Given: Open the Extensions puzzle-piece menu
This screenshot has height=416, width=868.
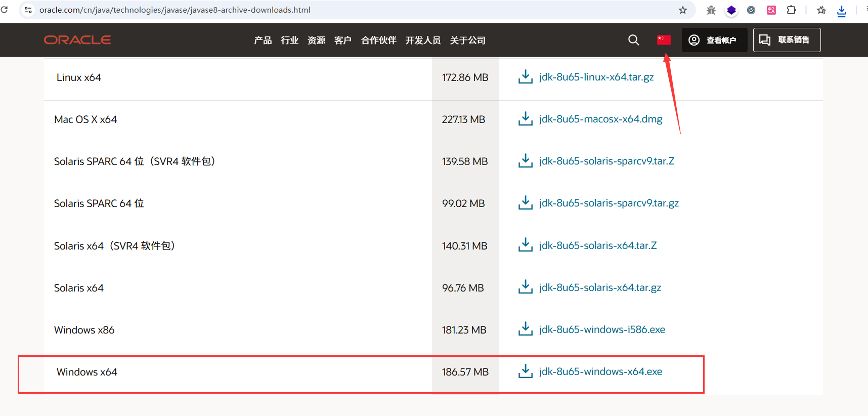Looking at the screenshot, I should coord(792,10).
